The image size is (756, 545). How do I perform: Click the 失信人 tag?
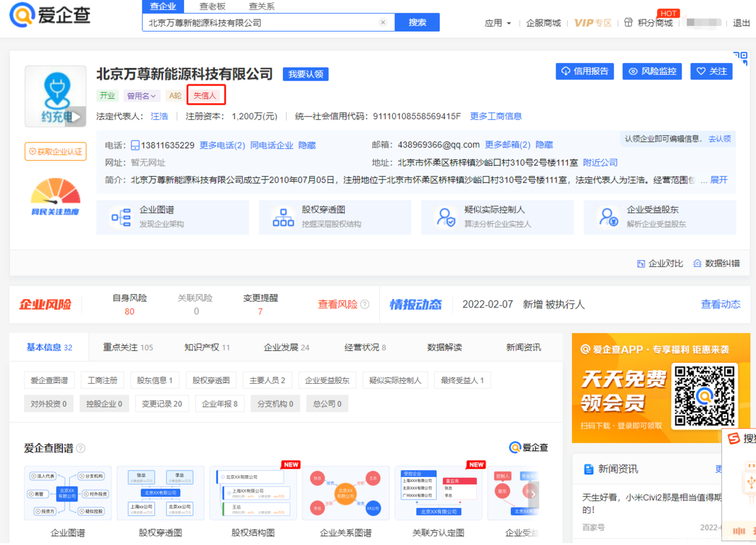[205, 96]
